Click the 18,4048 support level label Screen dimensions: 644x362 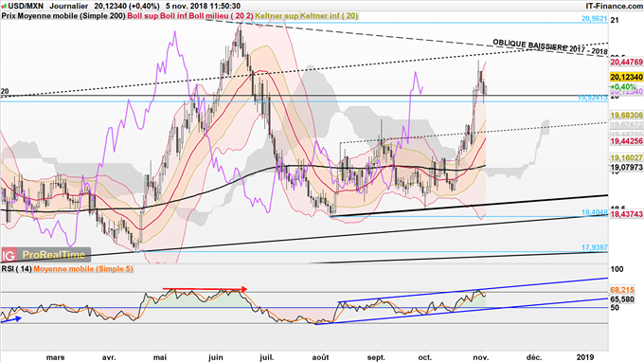(595, 212)
